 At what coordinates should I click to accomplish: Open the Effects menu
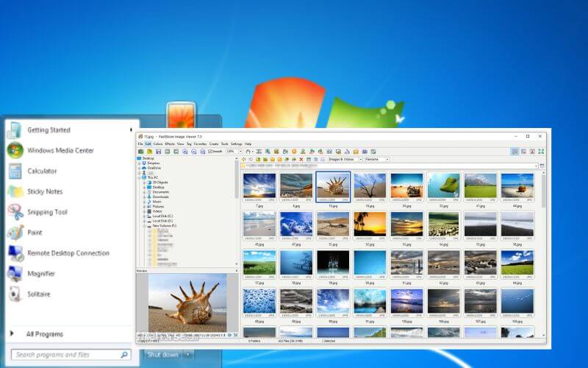tap(169, 144)
